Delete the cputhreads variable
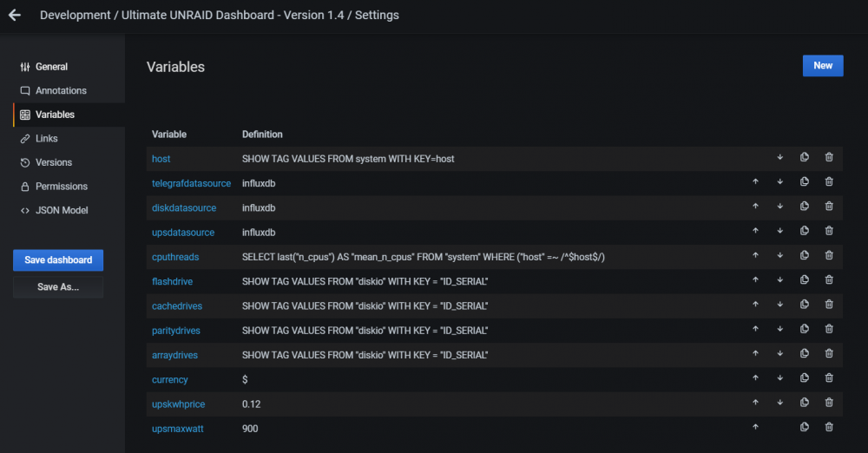Viewport: 868px width, 453px height. (x=829, y=255)
